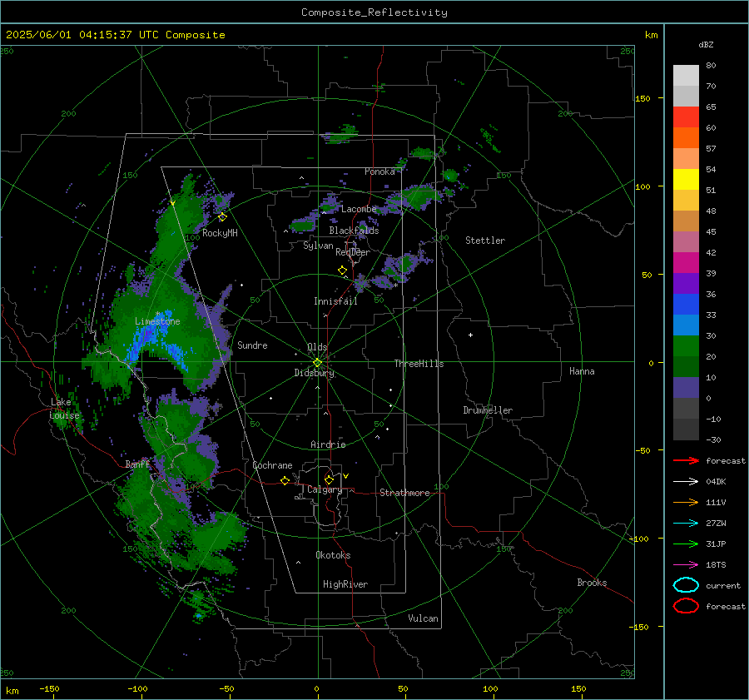Viewport: 749px width, 700px height.
Task: Click the magenta 18TS arrow icon
Action: (686, 565)
